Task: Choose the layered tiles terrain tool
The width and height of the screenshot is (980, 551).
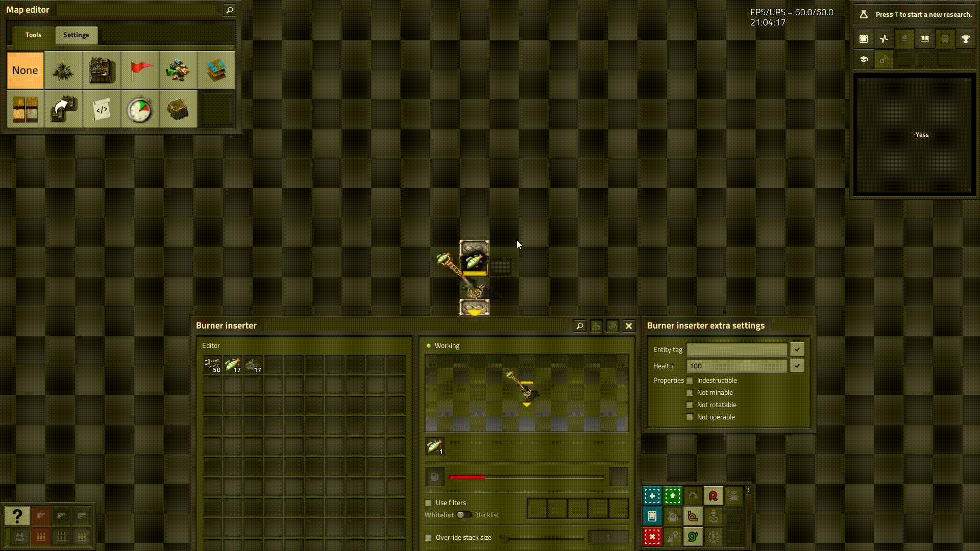Action: click(x=216, y=70)
